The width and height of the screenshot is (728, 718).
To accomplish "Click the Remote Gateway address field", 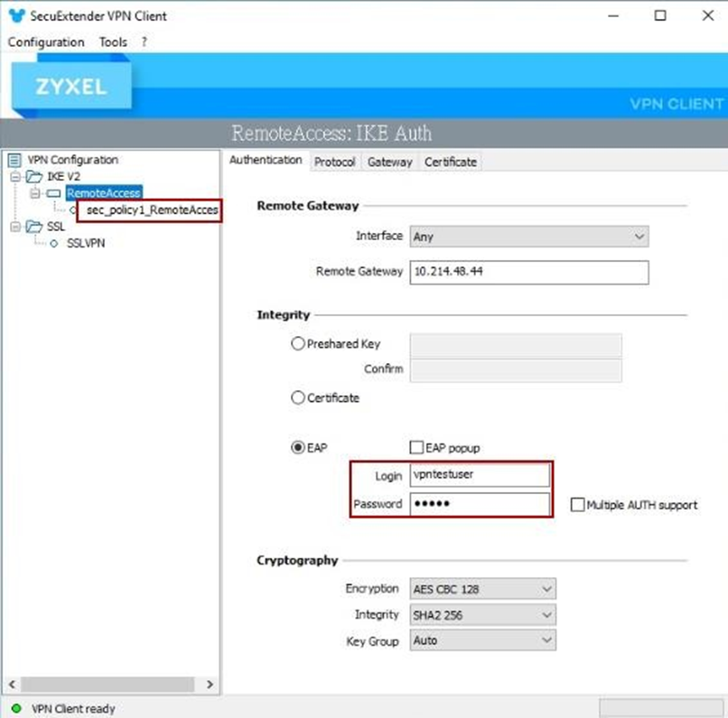I will [529, 272].
